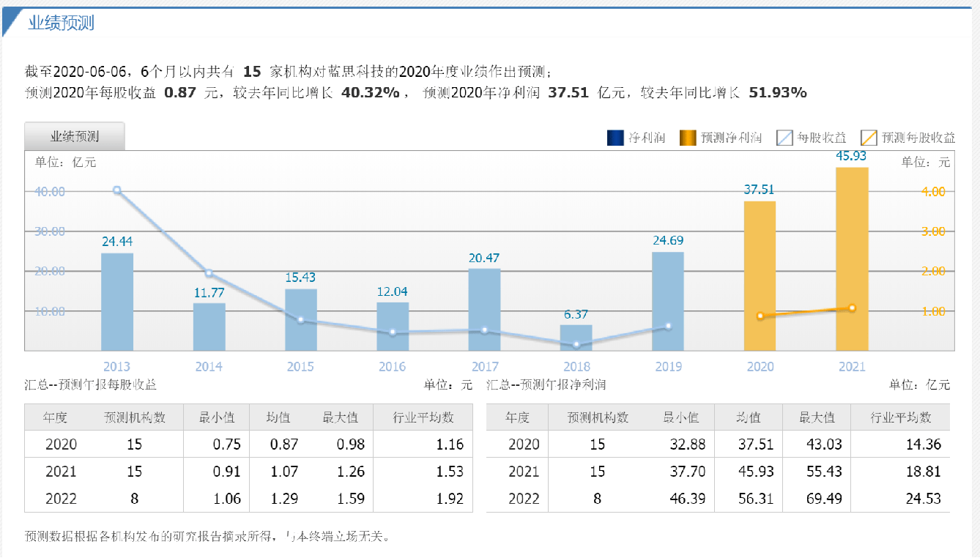980x558 pixels.
Task: Click the 2013 net profit bar
Action: click(x=117, y=301)
